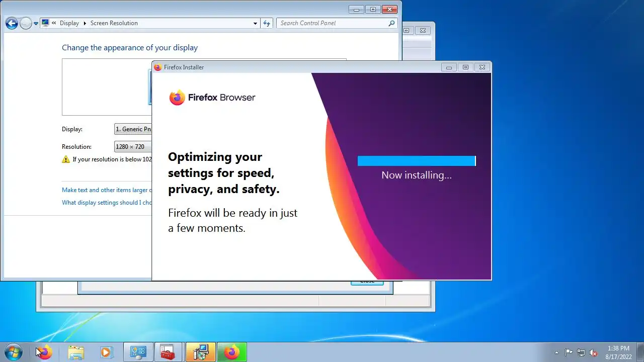644x362 pixels.
Task: Open the address bar history dropdown
Action: coord(255,23)
